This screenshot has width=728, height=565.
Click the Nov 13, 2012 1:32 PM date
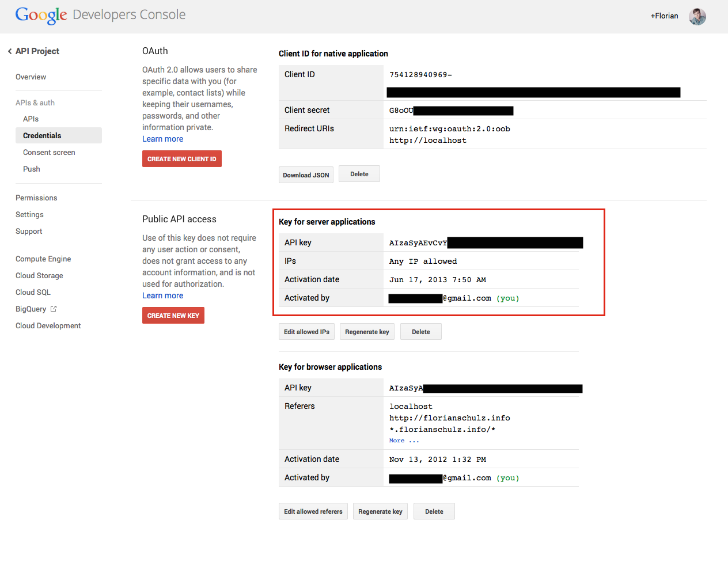pyautogui.click(x=438, y=460)
